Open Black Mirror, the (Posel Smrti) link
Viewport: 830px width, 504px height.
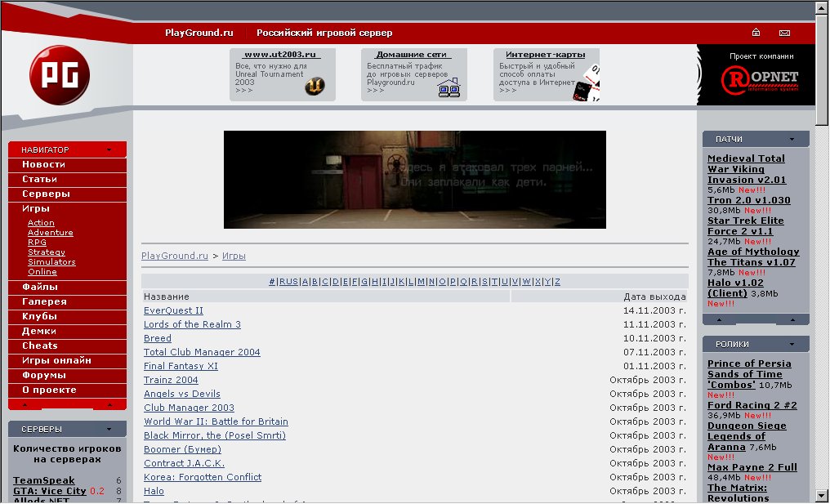point(215,435)
